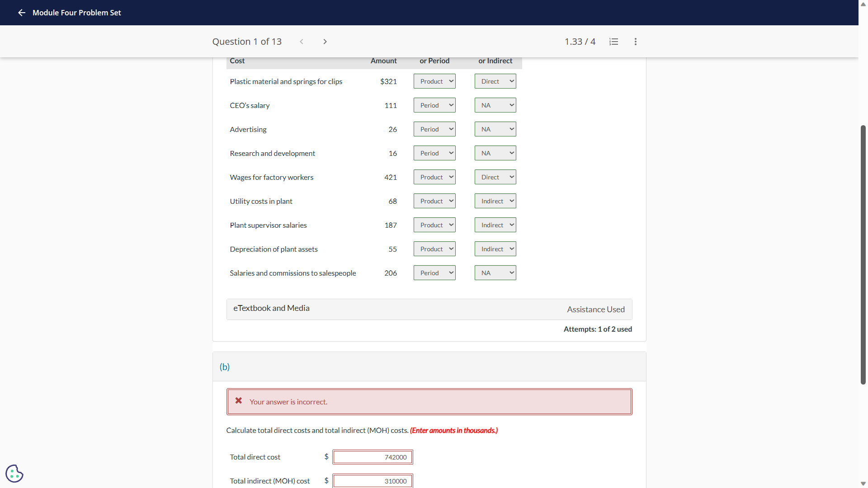Image resolution: width=868 pixels, height=488 pixels.
Task: Open the Direct dropdown for Wages for factory workers
Action: point(495,177)
